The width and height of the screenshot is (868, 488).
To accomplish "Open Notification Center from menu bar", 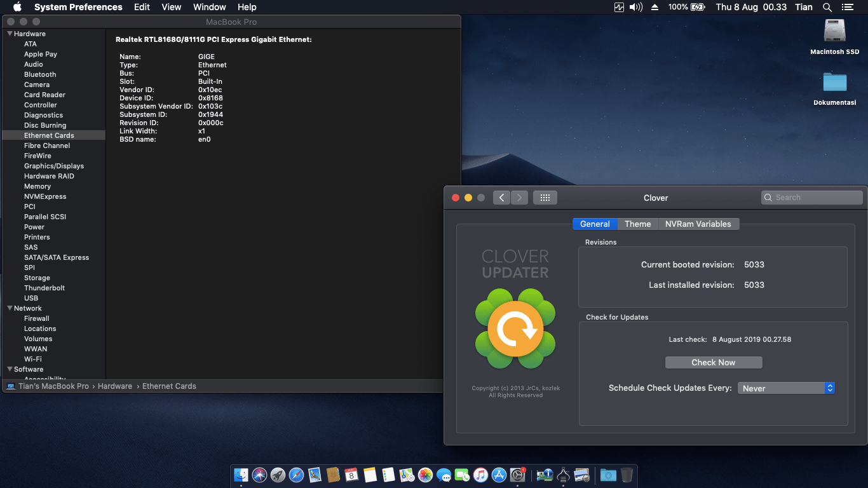I will (x=847, y=7).
